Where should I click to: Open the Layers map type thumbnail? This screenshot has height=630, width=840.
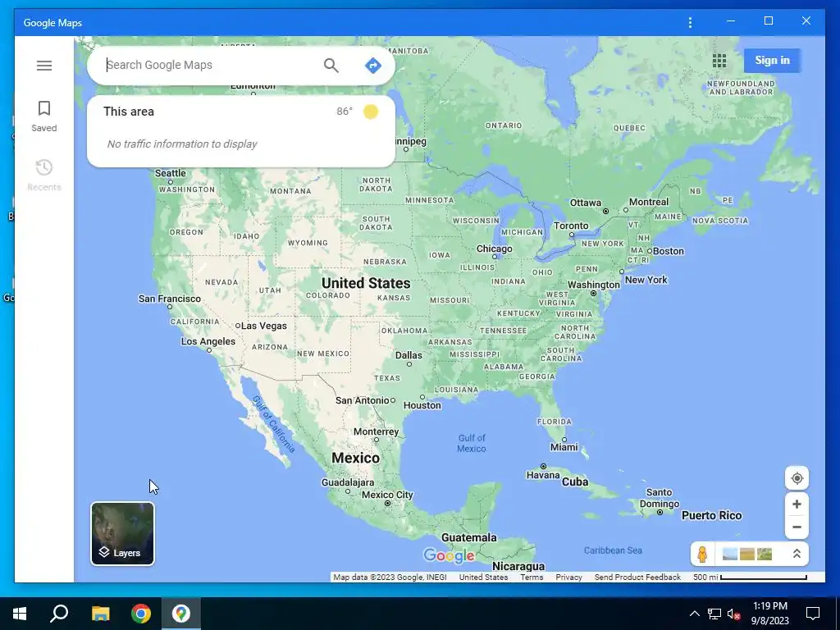pos(123,533)
